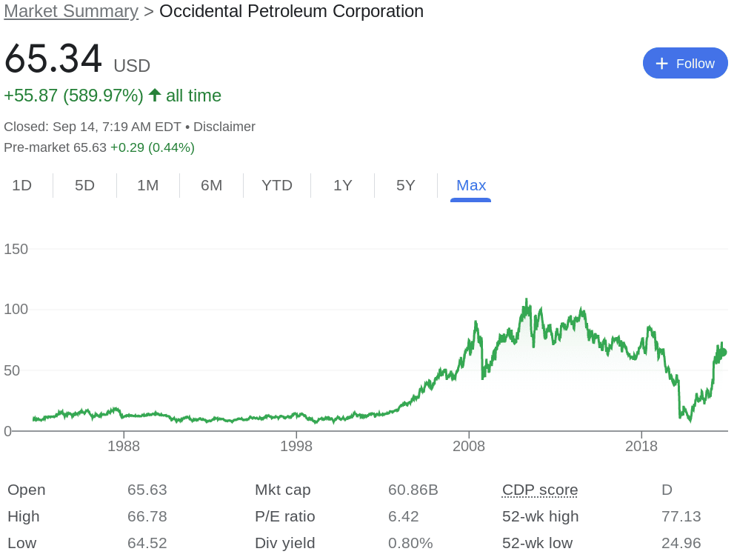Show the 5Y price history

[x=406, y=185]
